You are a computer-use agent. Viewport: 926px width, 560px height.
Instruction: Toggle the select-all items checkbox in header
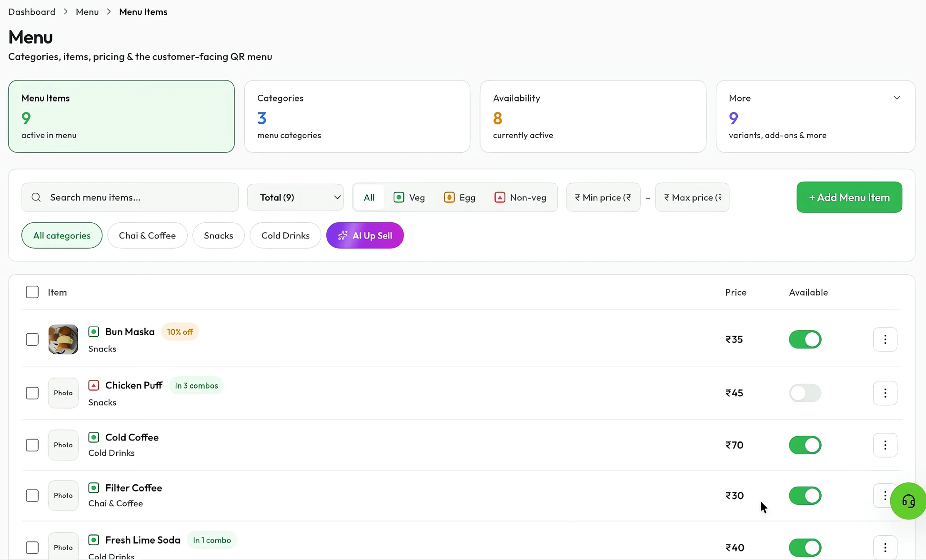(32, 292)
